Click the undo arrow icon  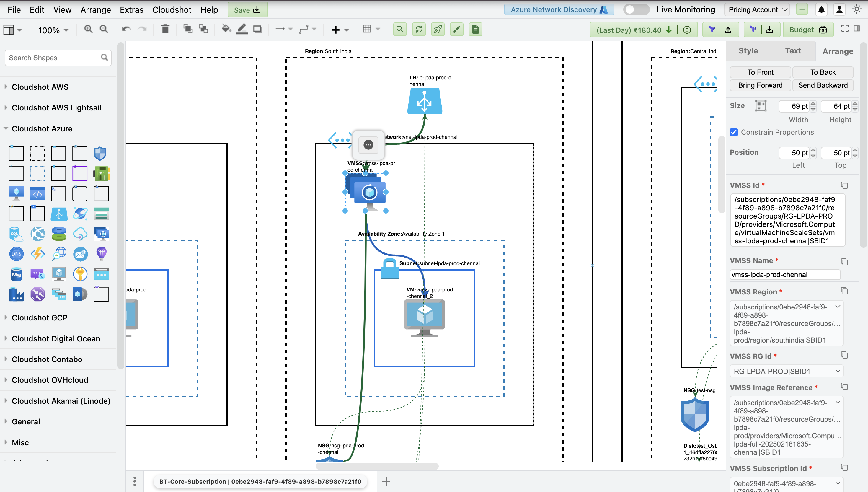126,30
